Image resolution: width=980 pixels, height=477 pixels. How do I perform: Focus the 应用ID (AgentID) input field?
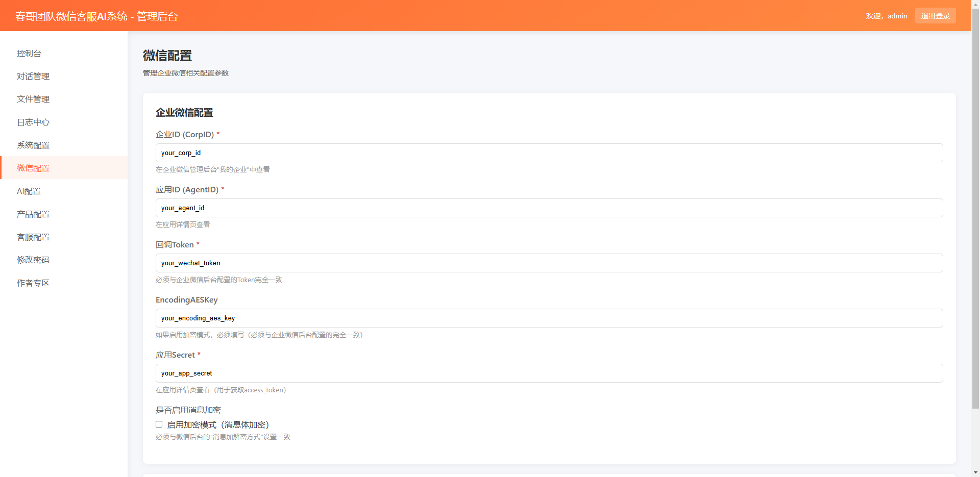[549, 208]
